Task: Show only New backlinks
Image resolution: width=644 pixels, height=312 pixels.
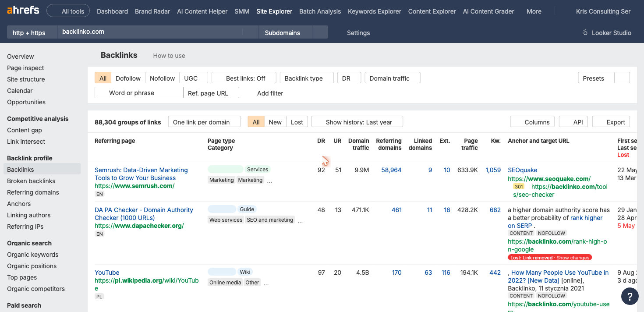Action: (275, 122)
